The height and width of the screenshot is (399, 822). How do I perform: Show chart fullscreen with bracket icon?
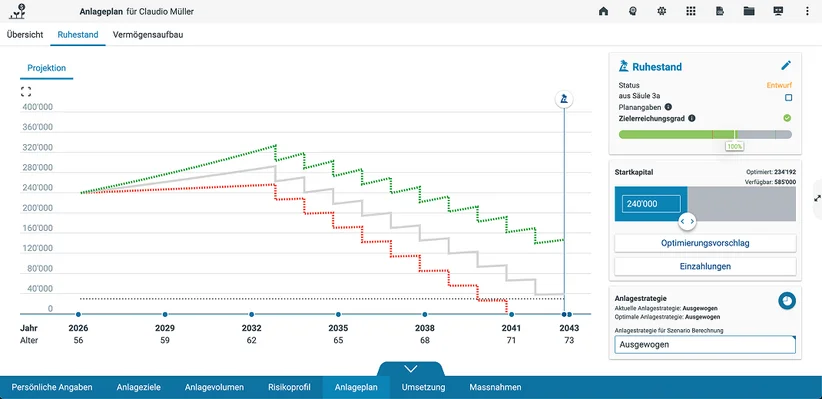pos(26,92)
